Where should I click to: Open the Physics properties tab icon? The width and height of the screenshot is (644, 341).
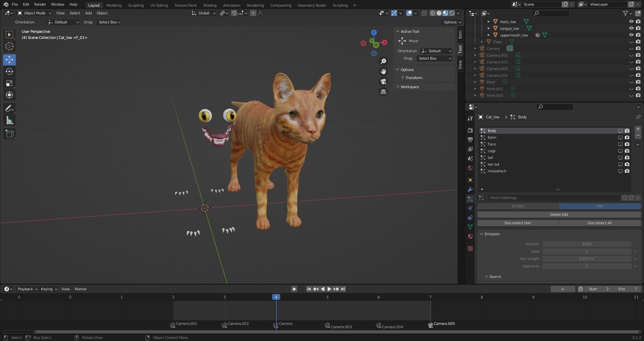(470, 208)
